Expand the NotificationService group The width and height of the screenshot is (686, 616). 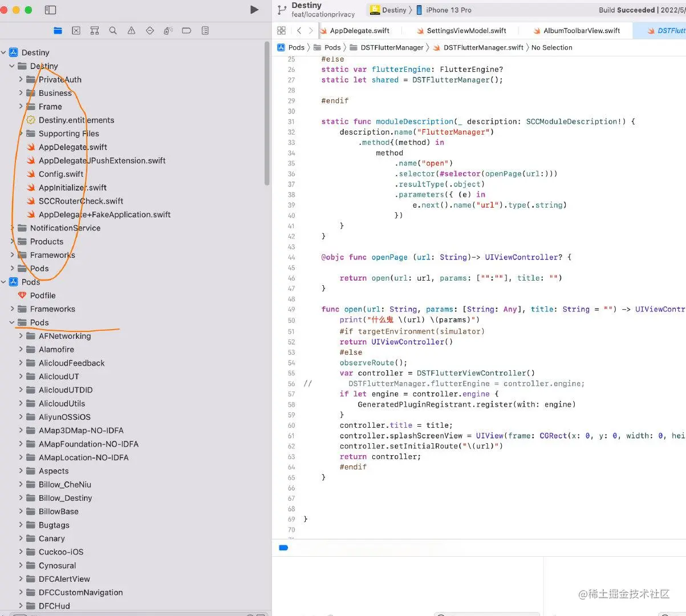pyautogui.click(x=13, y=228)
